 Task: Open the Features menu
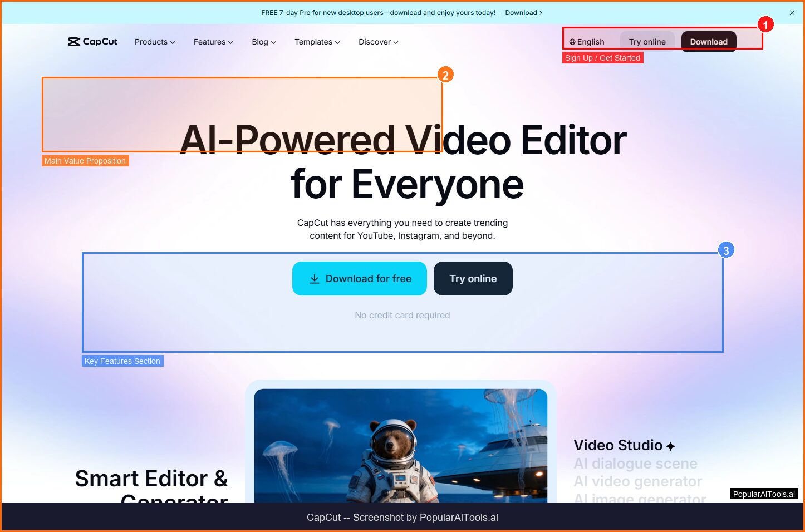[213, 42]
